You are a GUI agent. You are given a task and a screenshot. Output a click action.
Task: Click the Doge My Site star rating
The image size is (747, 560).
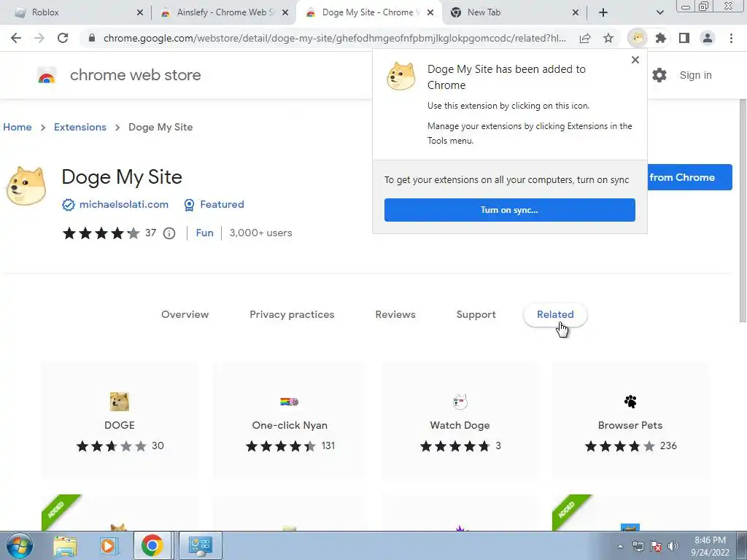tap(101, 233)
